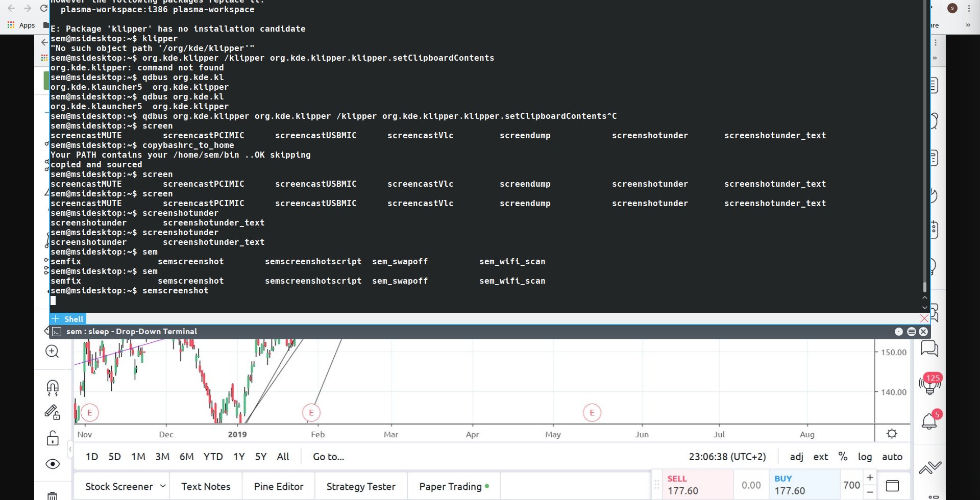980x500 pixels.
Task: Open terminal title bar menu button
Action: point(911,332)
